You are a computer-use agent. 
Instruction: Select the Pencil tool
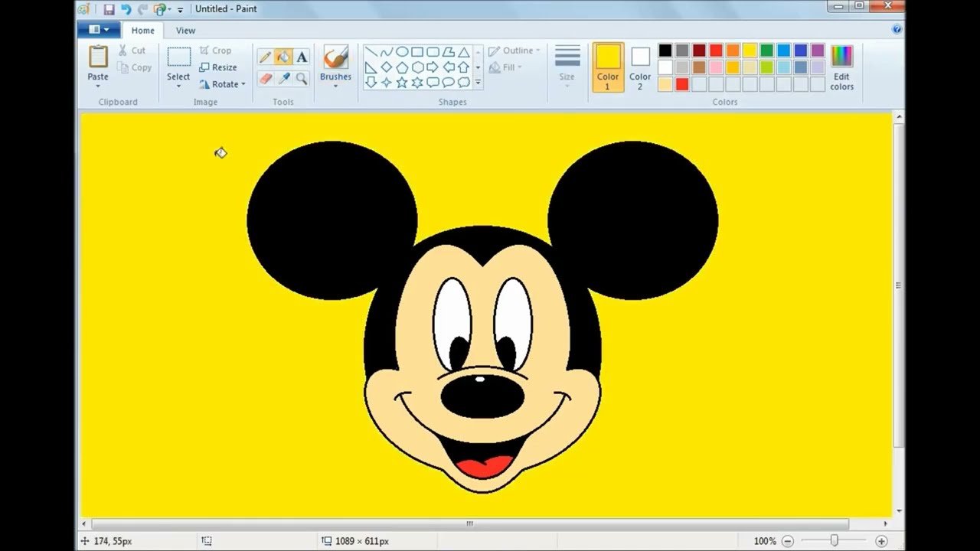[x=265, y=57]
